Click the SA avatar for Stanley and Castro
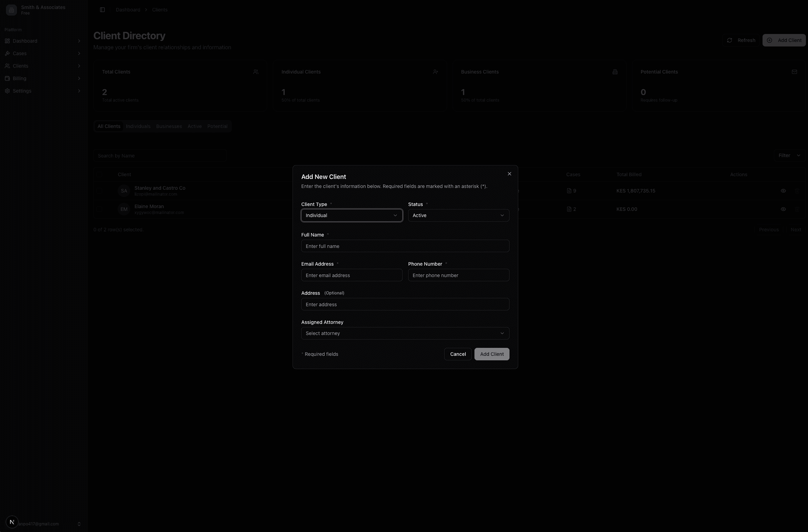Viewport: 808px width, 532px height. [x=124, y=191]
